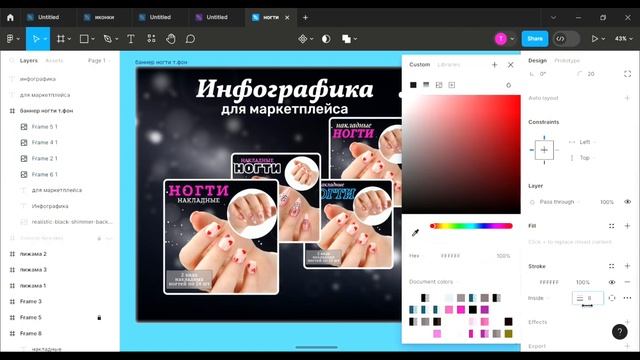
Task: Click the Create component icon
Action: point(302,39)
